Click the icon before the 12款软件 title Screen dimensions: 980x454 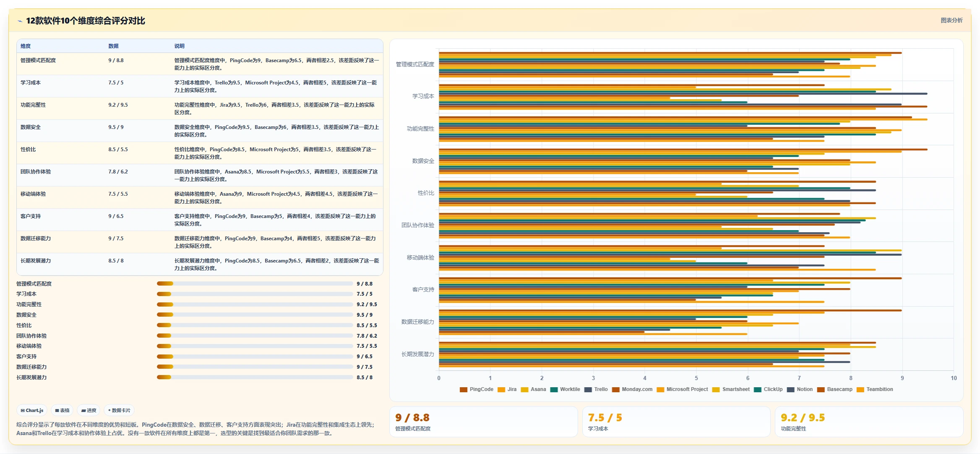pyautogui.click(x=20, y=21)
